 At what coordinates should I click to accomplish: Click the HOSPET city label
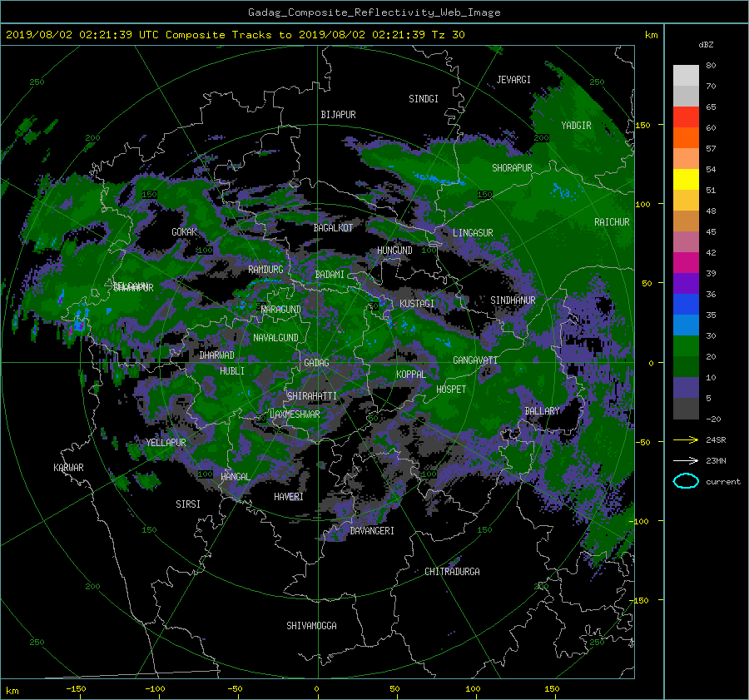(451, 390)
